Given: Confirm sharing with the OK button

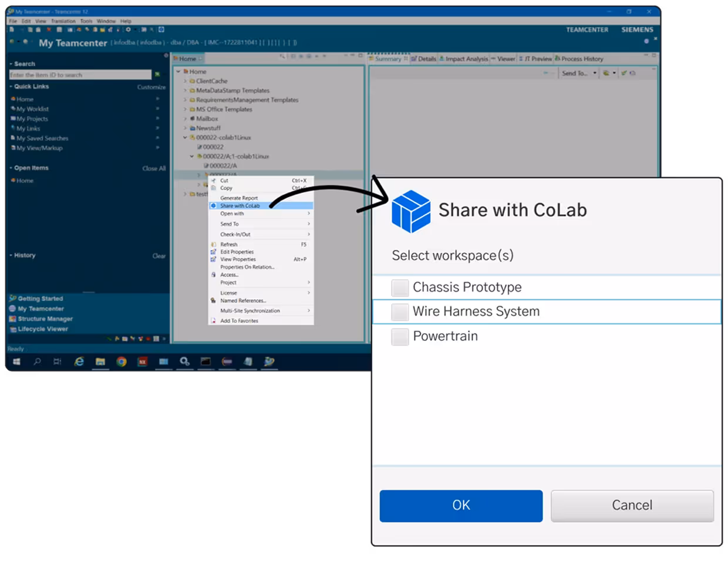Looking at the screenshot, I should pyautogui.click(x=461, y=506).
